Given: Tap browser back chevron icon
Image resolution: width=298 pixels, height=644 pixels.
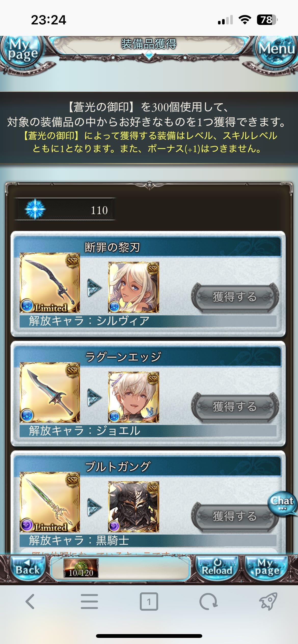Looking at the screenshot, I should tap(30, 602).
